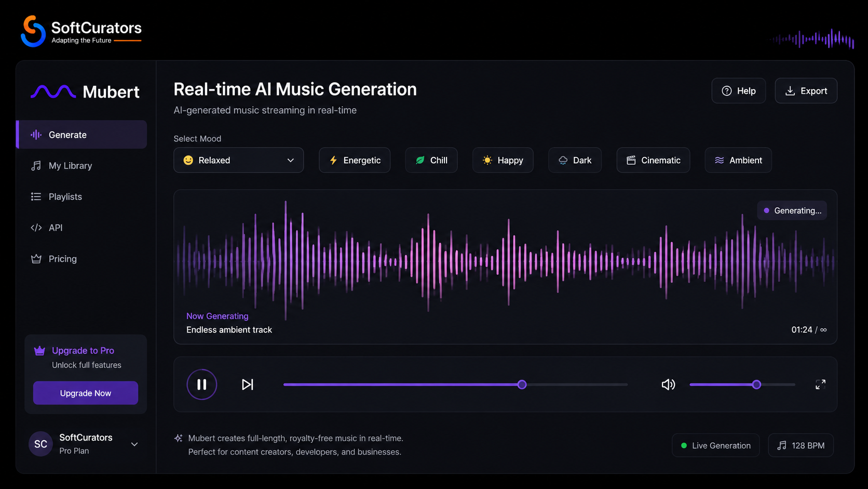Export the generated track
Screen dimensions: 868x489
tap(806, 91)
